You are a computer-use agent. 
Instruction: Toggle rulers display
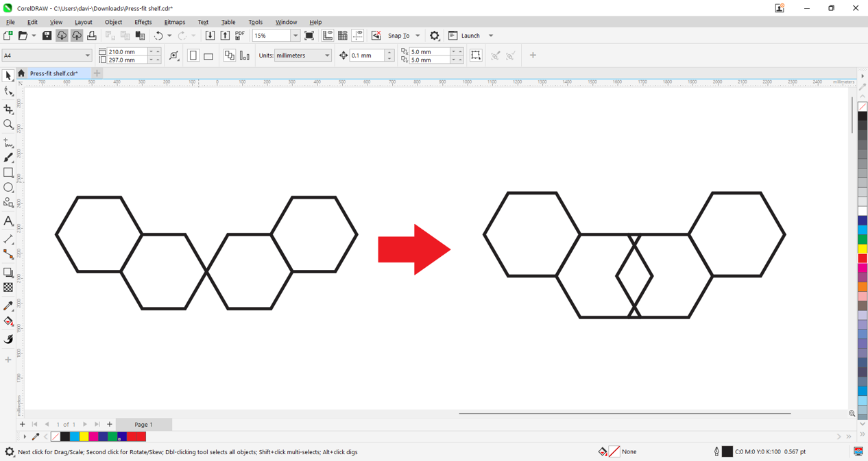coord(328,36)
